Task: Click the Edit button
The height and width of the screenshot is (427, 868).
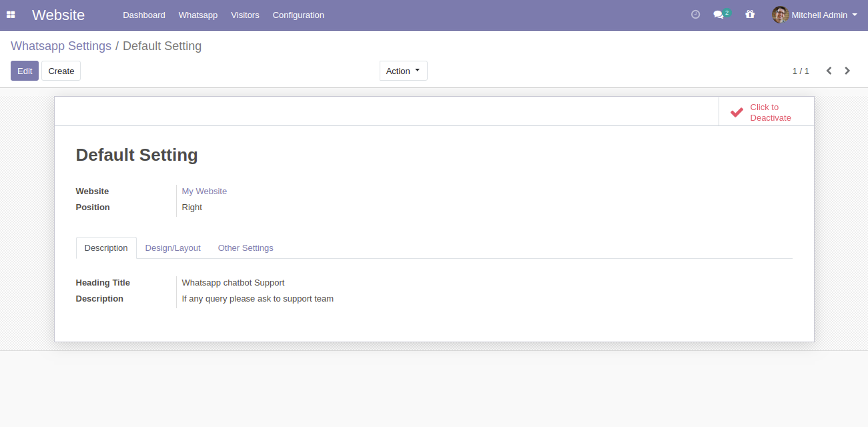Action: (x=25, y=71)
